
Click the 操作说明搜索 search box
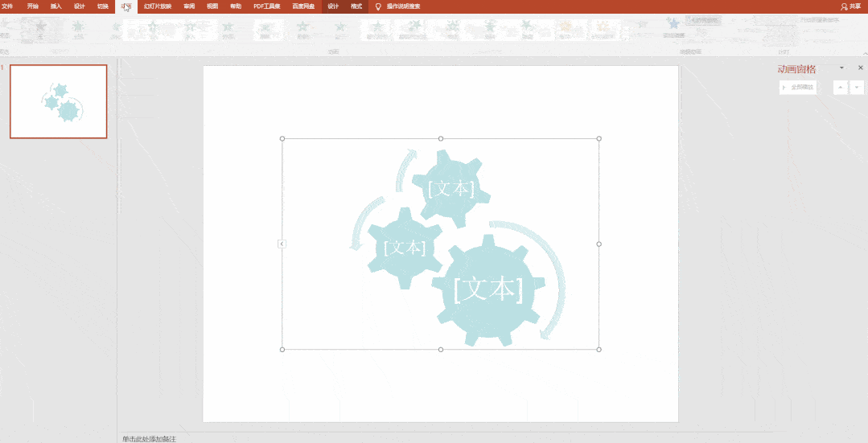[x=403, y=6]
